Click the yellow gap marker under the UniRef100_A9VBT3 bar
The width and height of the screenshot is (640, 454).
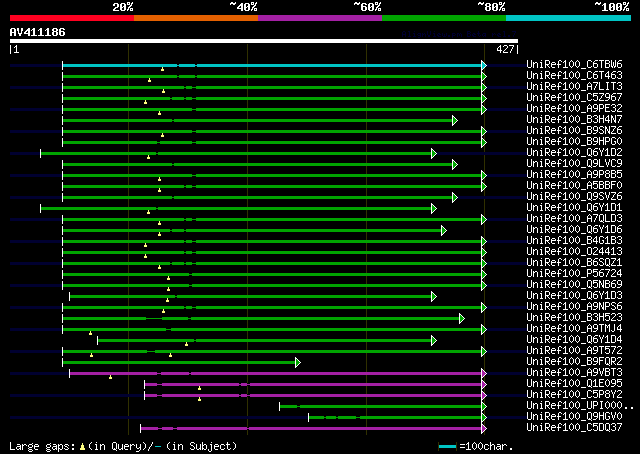[111, 377]
